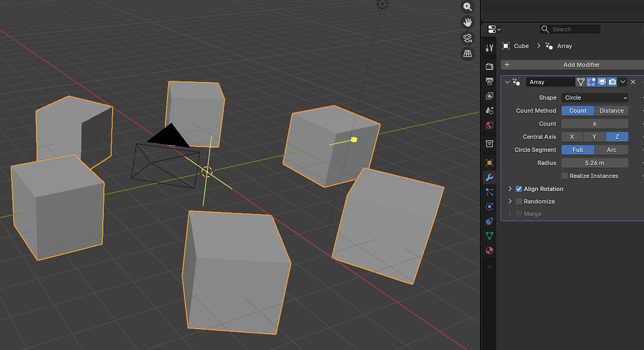Select Arc Circle Segment
The image size is (644, 350).
click(611, 150)
